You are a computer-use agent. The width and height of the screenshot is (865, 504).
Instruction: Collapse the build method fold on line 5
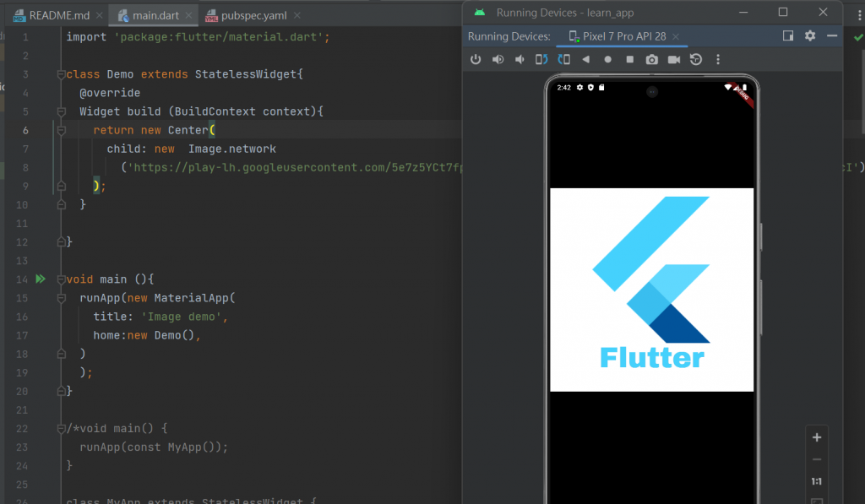[61, 112]
